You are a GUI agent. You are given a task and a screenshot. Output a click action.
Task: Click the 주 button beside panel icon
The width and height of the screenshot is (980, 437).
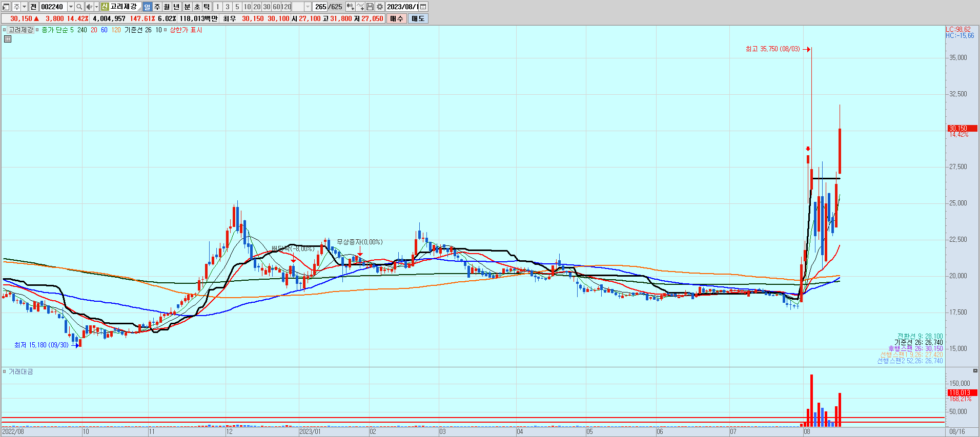(x=16, y=7)
